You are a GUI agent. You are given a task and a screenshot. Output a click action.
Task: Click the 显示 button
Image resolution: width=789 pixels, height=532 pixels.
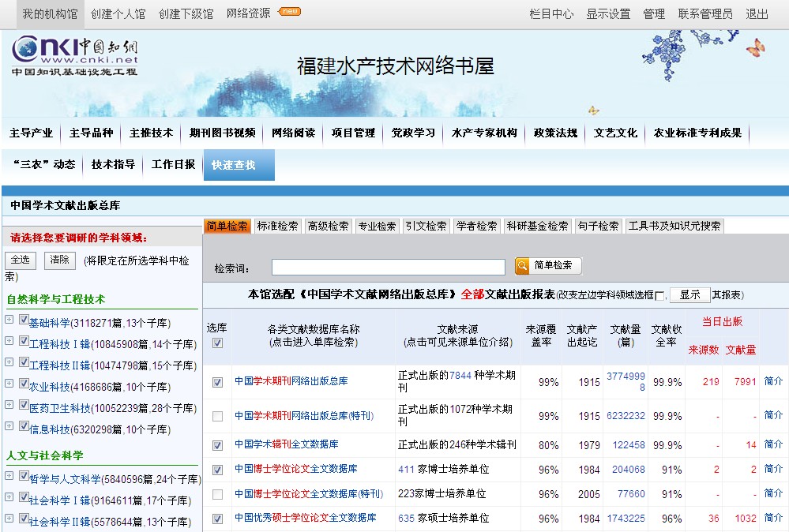point(689,294)
